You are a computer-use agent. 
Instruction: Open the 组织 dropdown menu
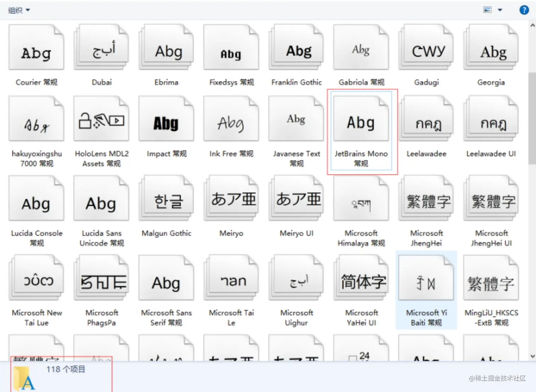(x=19, y=10)
